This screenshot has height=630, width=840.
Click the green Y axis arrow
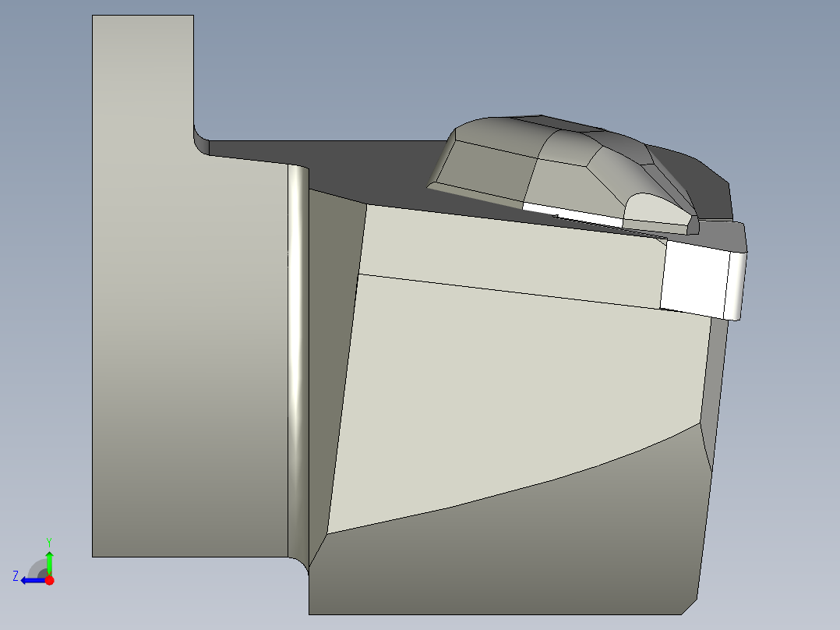[x=50, y=563]
